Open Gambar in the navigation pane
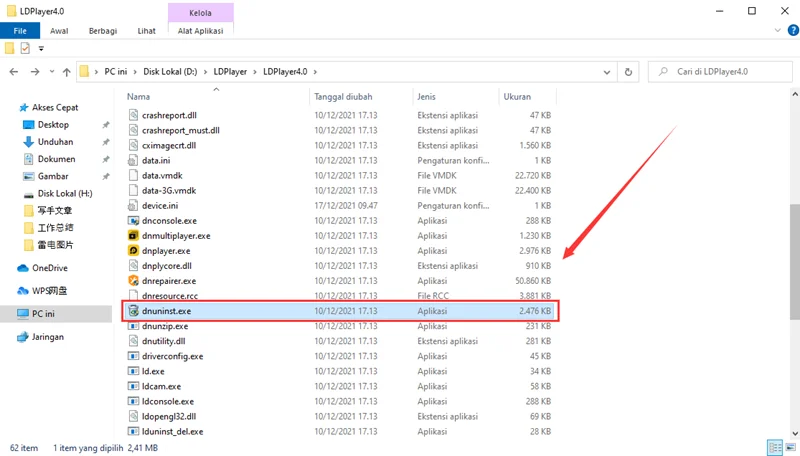 (x=53, y=176)
